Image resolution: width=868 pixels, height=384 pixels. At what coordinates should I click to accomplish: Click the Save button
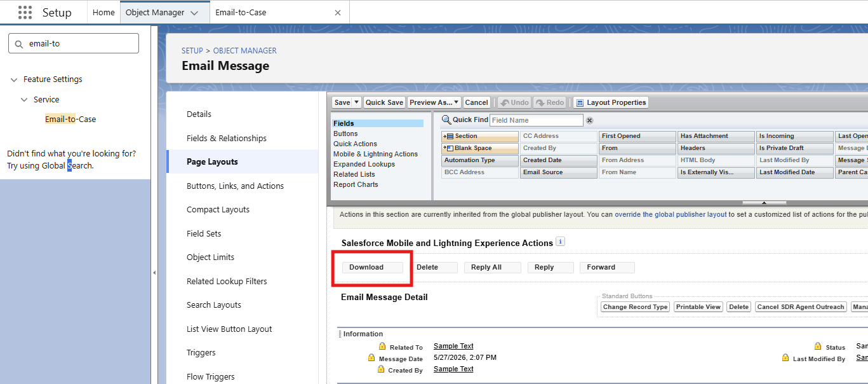click(342, 102)
